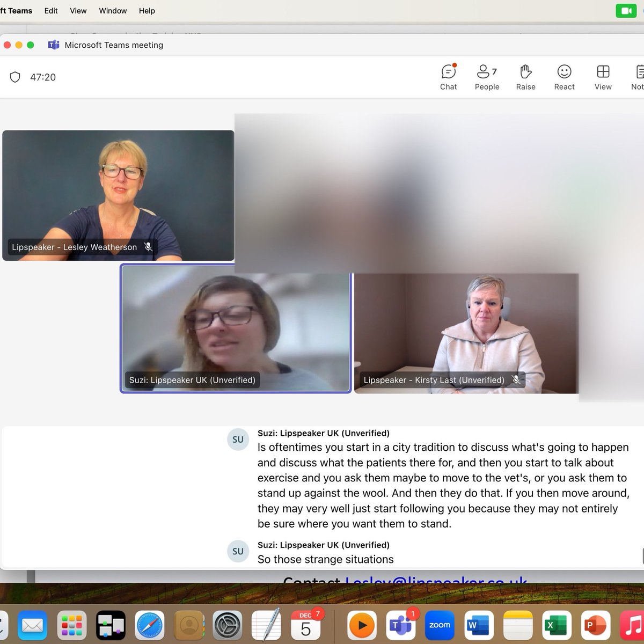The height and width of the screenshot is (644, 644).
Task: Click the SU avatar beside 'So those strange situations'
Action: [238, 551]
